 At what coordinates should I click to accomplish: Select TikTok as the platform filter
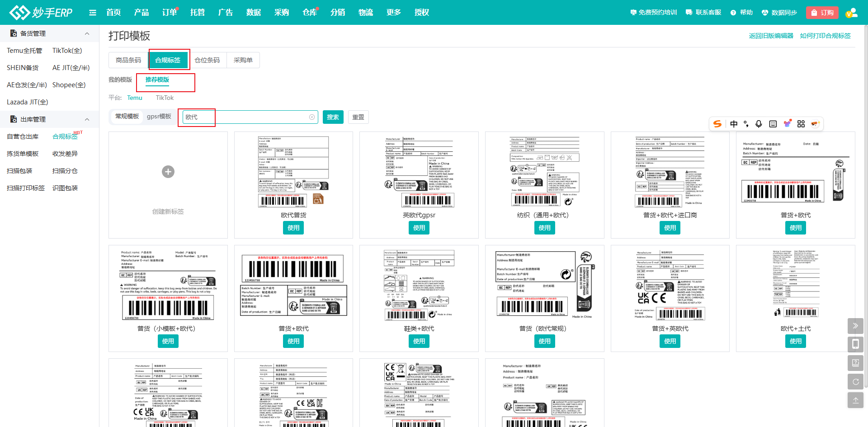click(x=165, y=98)
